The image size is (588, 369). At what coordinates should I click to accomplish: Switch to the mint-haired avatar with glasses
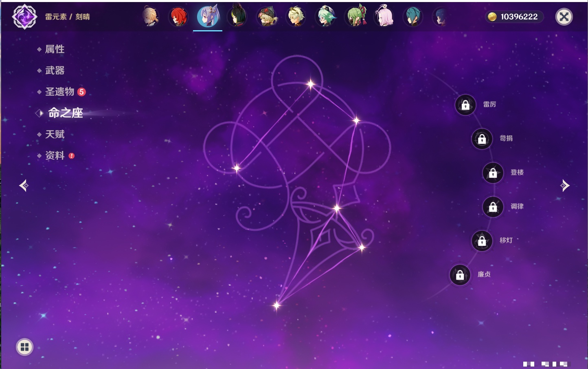[x=325, y=17]
